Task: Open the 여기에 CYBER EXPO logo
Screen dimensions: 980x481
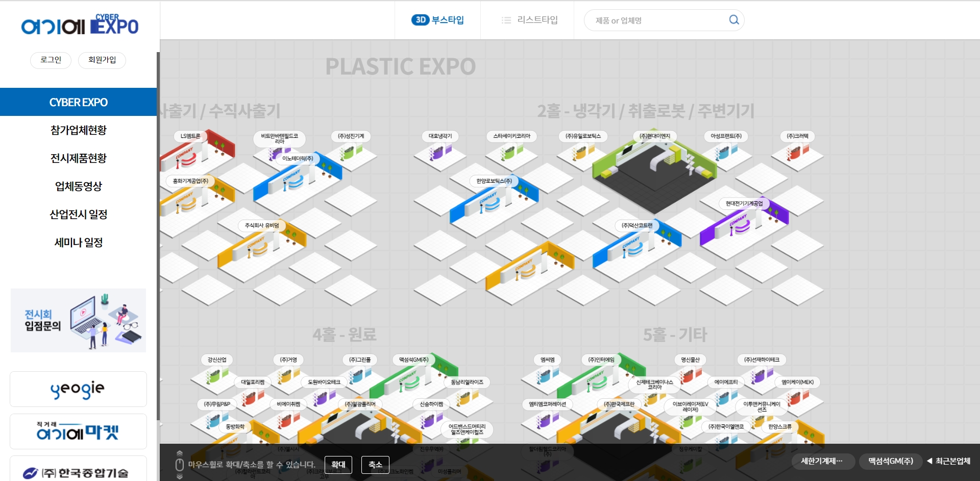Action: (80, 24)
